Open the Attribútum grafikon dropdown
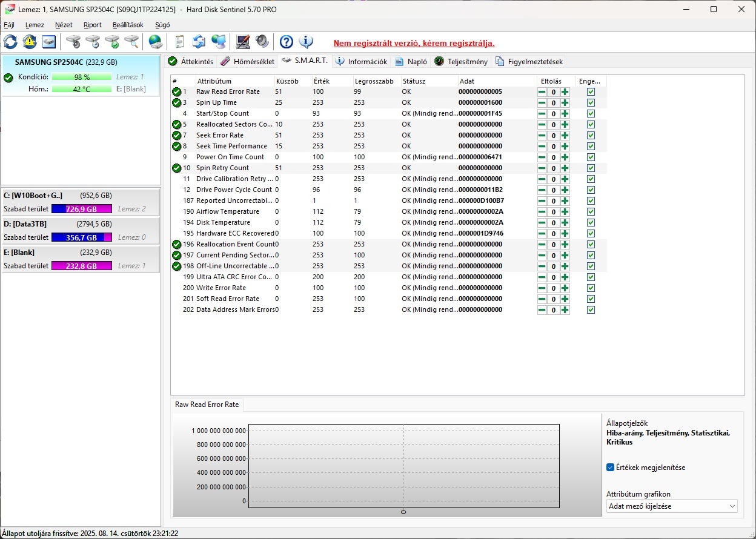The image size is (756, 539). pyautogui.click(x=672, y=506)
